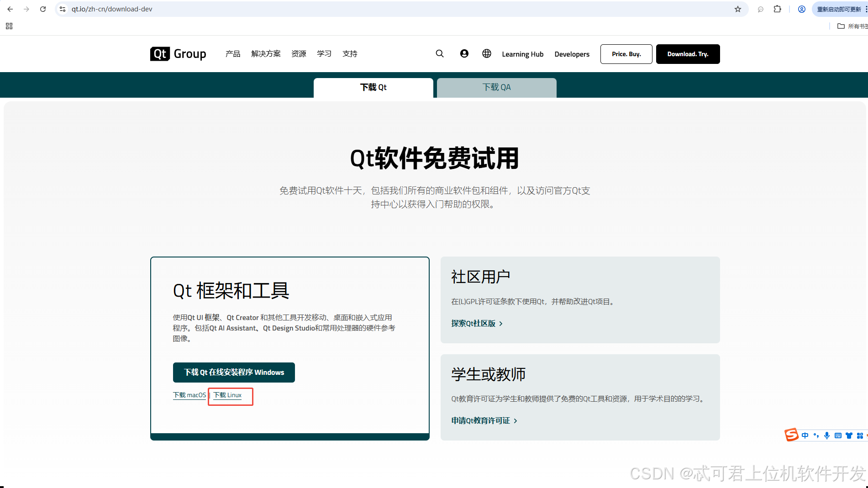Click the relaunch to update button
This screenshot has height=488, width=868.
840,9
